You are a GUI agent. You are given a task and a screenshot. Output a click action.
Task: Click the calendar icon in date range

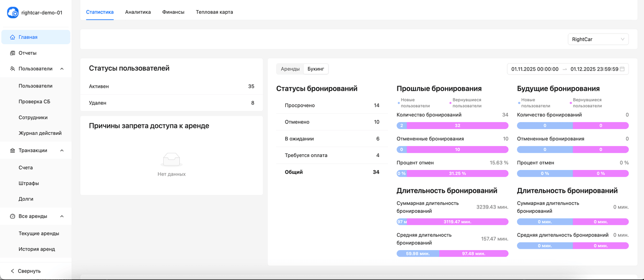point(622,69)
